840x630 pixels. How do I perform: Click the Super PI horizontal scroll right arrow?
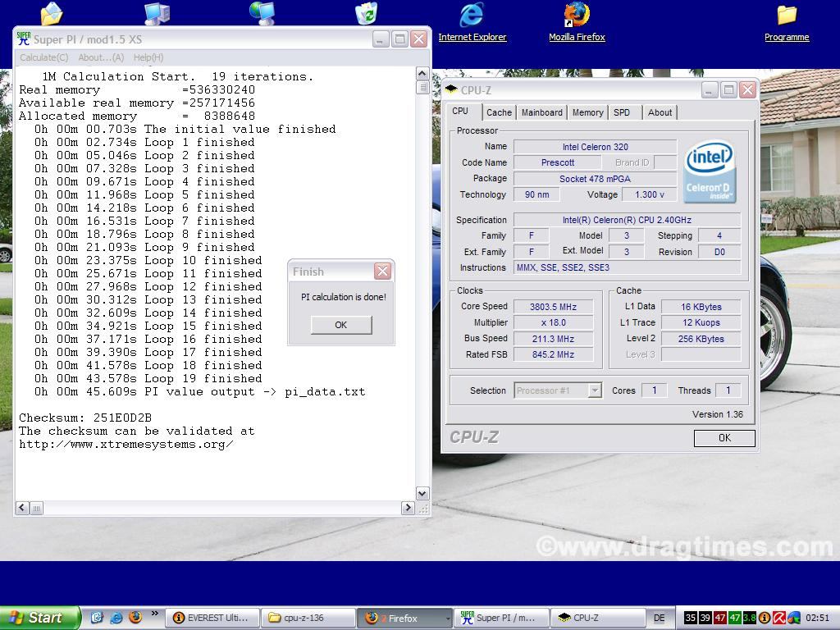click(408, 507)
